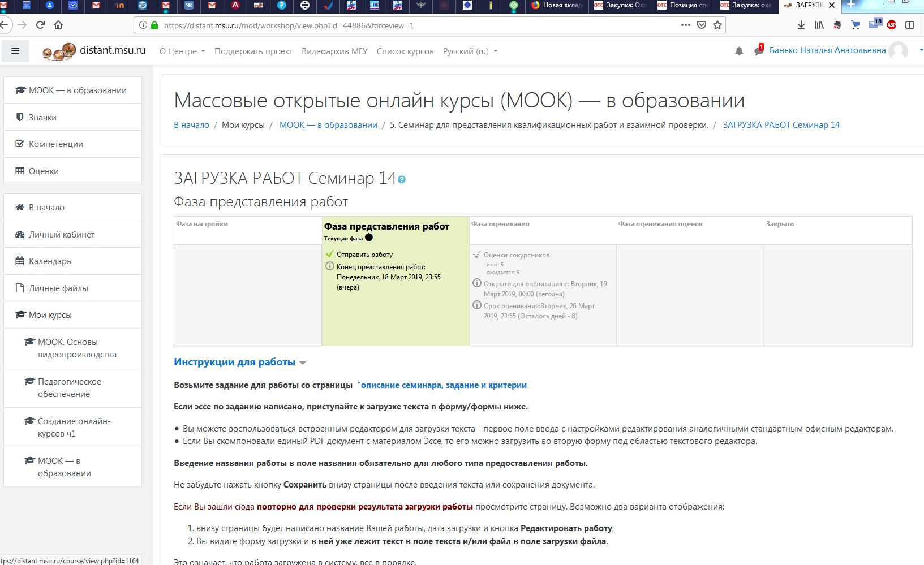Select Список курсов in the top menu
The width and height of the screenshot is (924, 565).
pyautogui.click(x=405, y=51)
